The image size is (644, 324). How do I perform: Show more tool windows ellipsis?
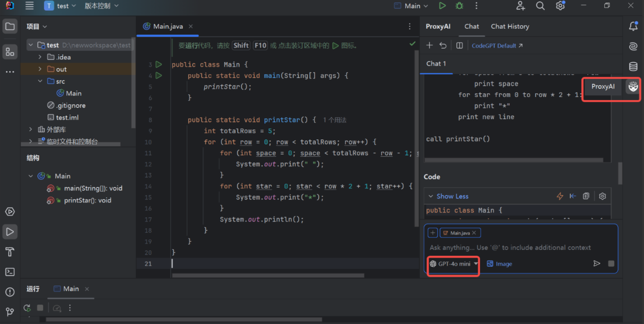[10, 72]
